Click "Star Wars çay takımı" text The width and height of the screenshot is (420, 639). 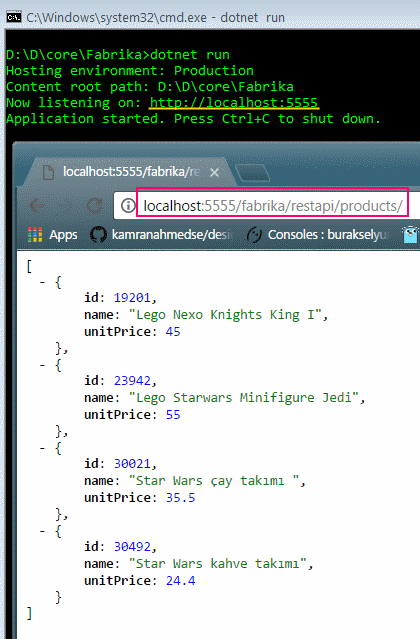[x=214, y=481]
